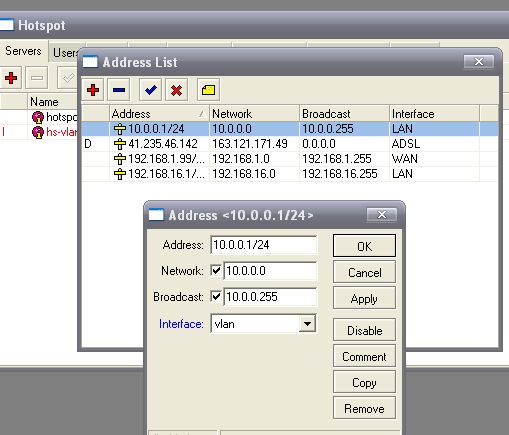
Task: Click the Network value field
Action: click(x=270, y=270)
